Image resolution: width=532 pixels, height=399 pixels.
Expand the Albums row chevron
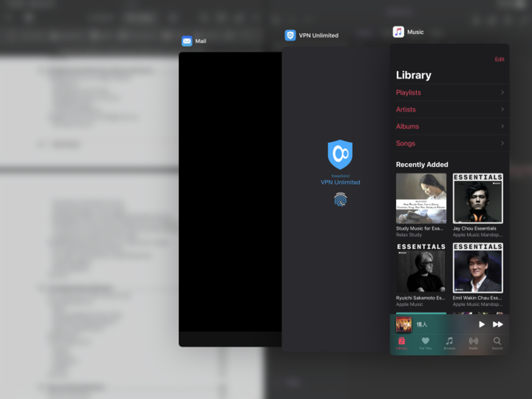[x=502, y=126]
